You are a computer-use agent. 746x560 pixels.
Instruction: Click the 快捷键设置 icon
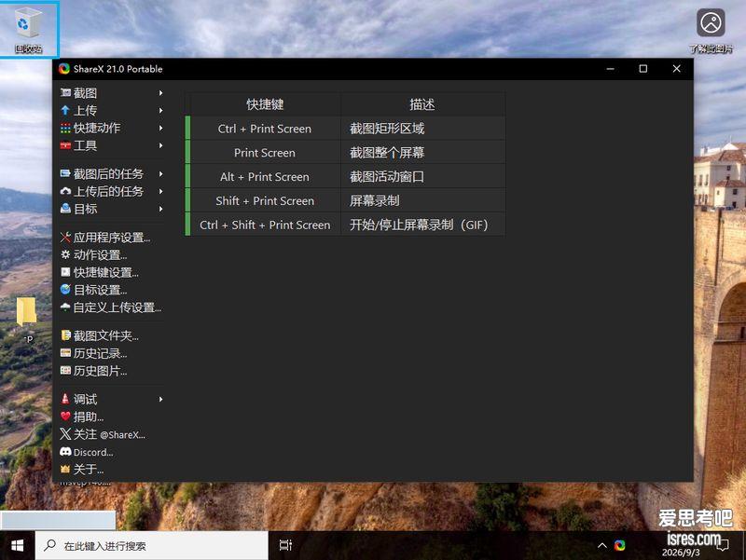pos(65,272)
